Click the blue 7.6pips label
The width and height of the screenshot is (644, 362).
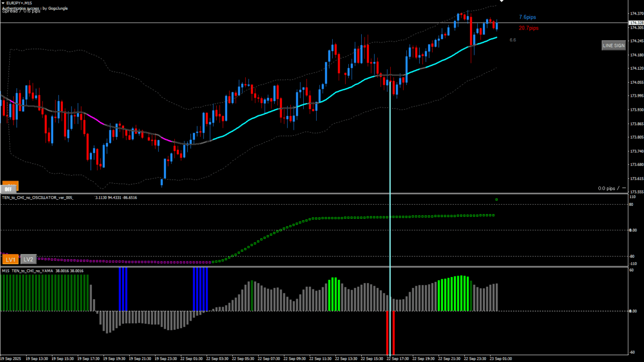tap(527, 17)
